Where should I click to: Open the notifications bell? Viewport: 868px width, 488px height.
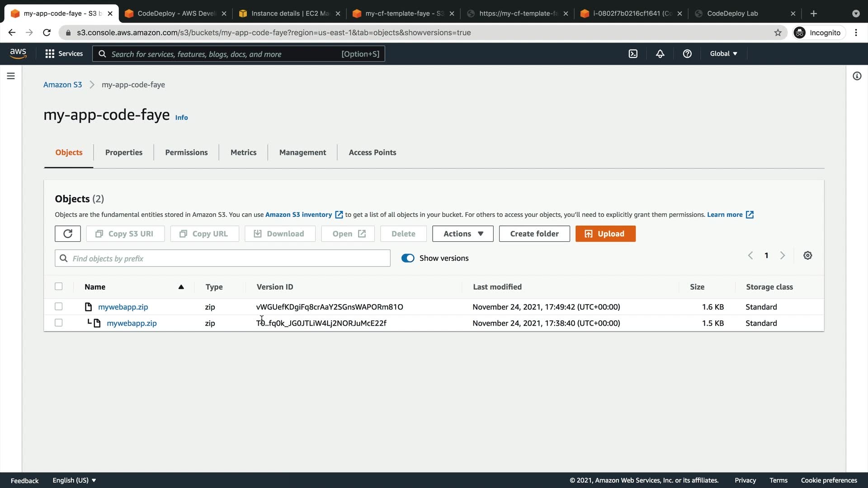660,54
